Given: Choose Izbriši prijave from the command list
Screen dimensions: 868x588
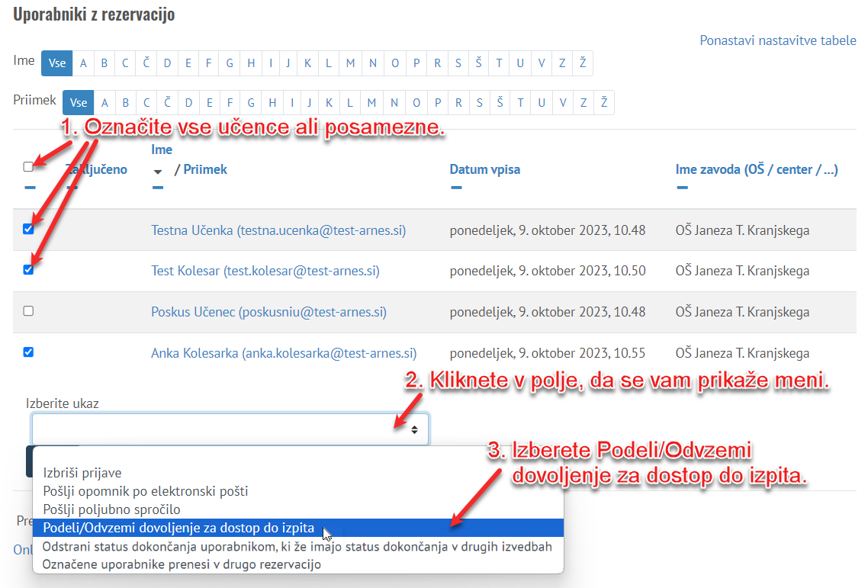Looking at the screenshot, I should pyautogui.click(x=82, y=473).
